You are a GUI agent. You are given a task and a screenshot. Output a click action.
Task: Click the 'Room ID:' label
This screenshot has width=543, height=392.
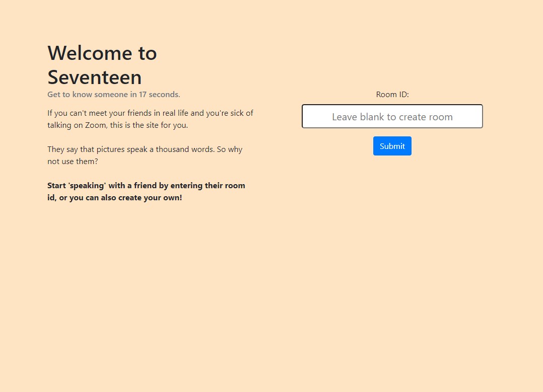[392, 95]
